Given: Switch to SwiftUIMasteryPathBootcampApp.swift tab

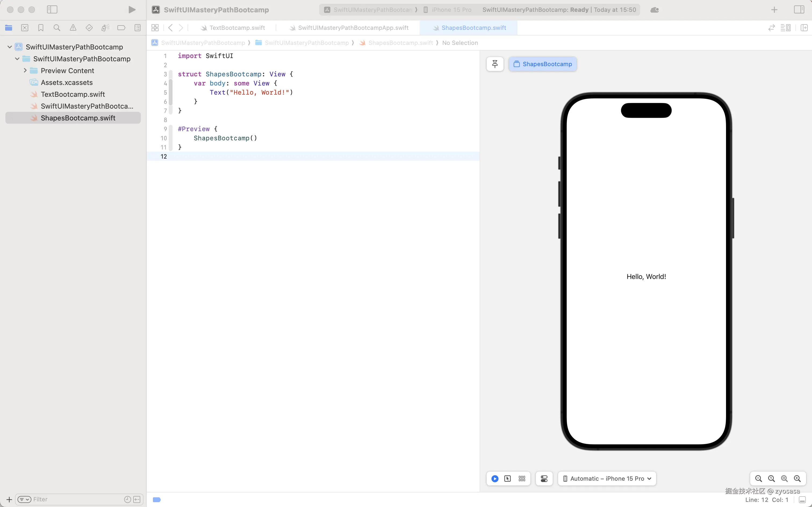Looking at the screenshot, I should click(x=353, y=28).
